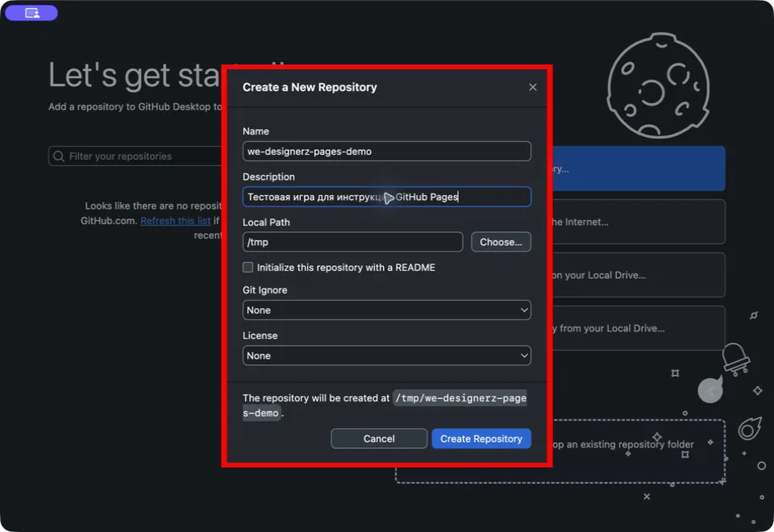Open folder picker with Choose... button
Image resolution: width=774 pixels, height=532 pixels.
[x=501, y=243]
